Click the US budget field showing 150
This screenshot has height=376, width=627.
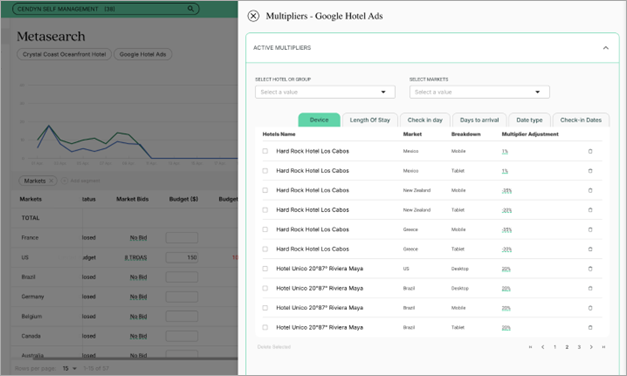(182, 258)
